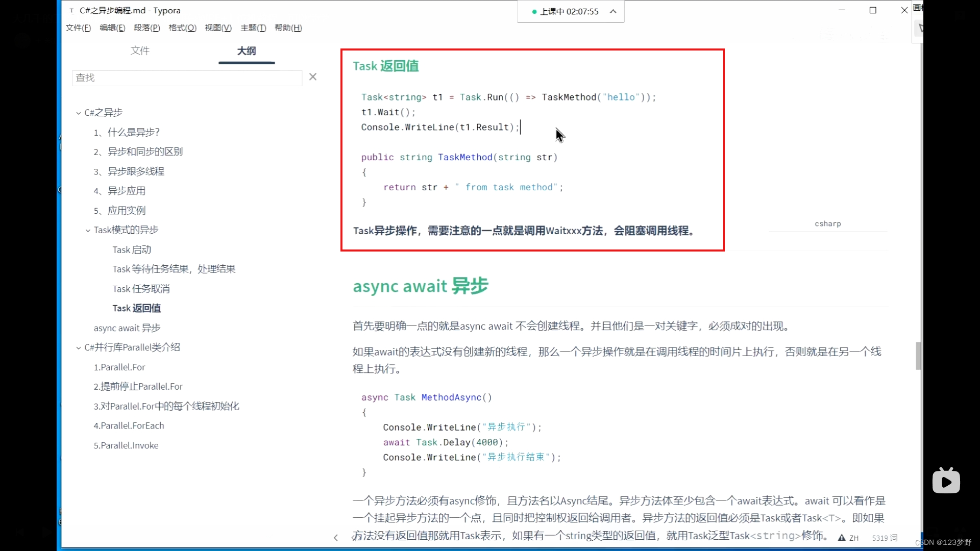Screen dimensions: 980x551
Task: Go to outline item 5、应用实例
Action: (119, 210)
